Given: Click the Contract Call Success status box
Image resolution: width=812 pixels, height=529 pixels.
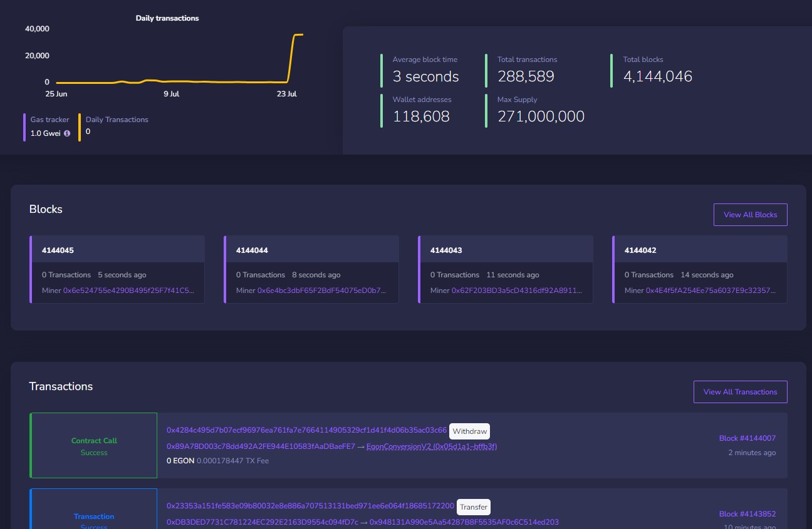Looking at the screenshot, I should tap(94, 446).
